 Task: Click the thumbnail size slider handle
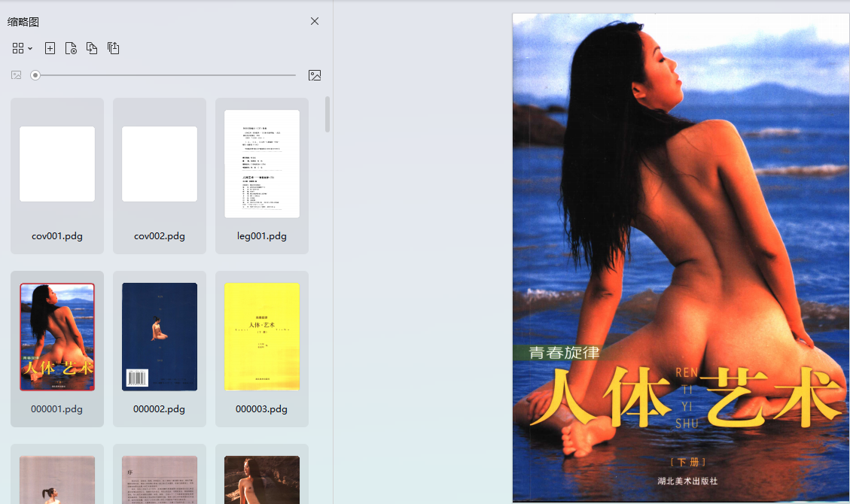pos(35,75)
